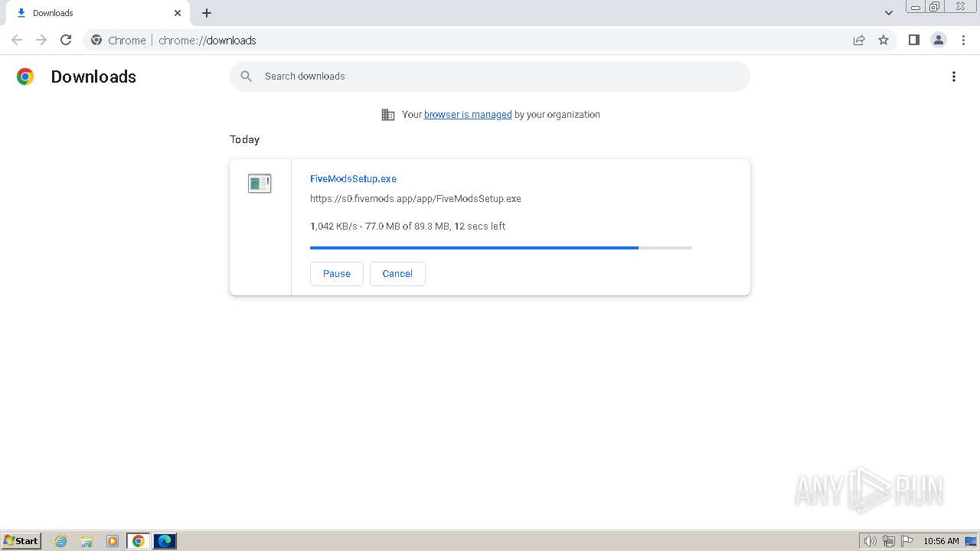The width and height of the screenshot is (980, 551).
Task: Click the Chrome logo beside Downloads
Action: coord(25,77)
